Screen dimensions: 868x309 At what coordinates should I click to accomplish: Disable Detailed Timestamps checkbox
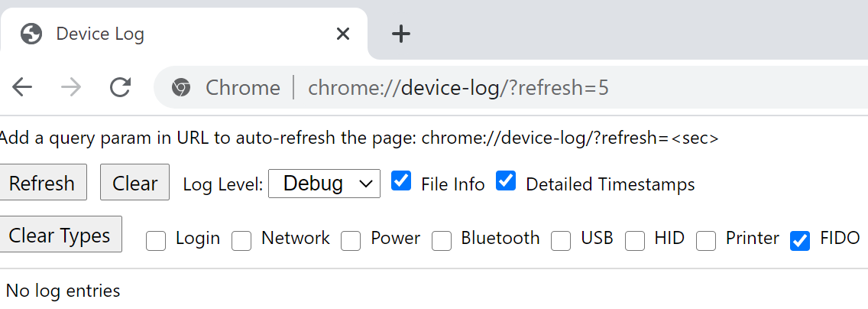tap(506, 181)
